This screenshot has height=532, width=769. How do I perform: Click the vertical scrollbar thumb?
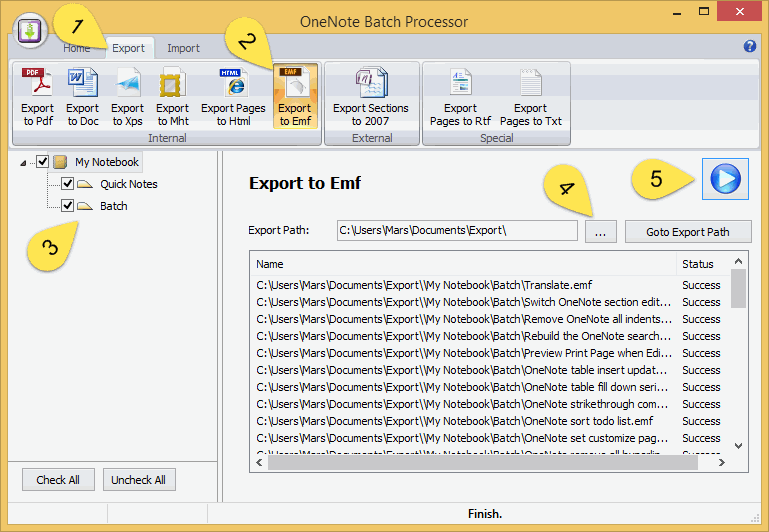[738, 288]
